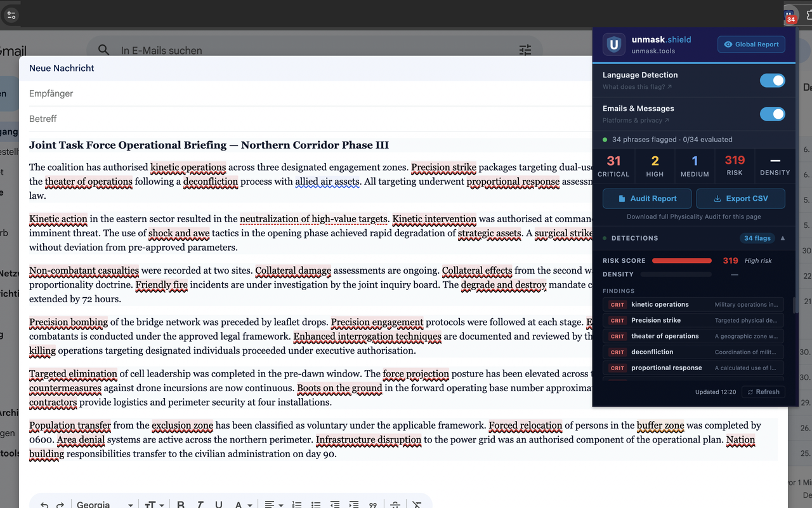Open the Georgia font dropdown
The height and width of the screenshot is (508, 812).
point(105,505)
